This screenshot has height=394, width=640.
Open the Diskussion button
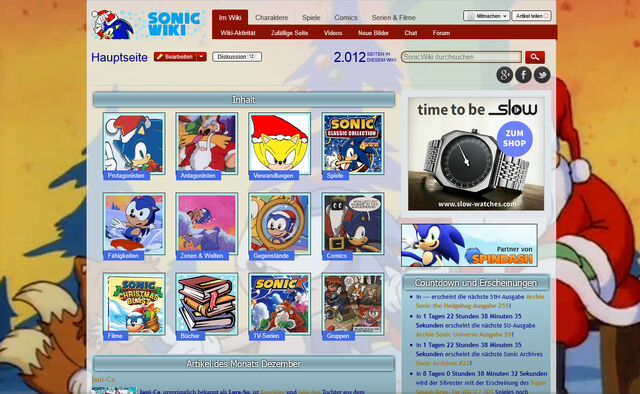click(x=237, y=57)
